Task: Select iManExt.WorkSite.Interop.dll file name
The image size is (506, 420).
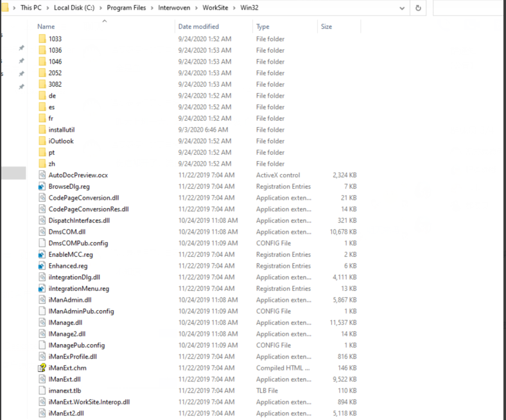Action: click(89, 401)
